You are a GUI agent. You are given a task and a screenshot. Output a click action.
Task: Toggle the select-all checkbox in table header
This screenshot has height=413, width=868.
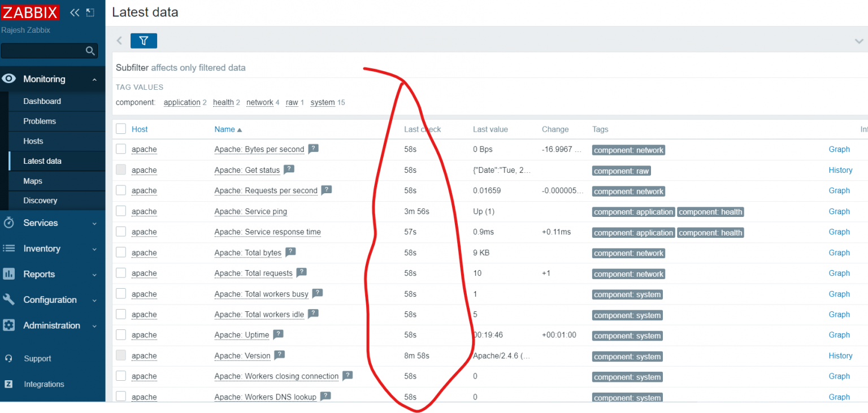(x=121, y=129)
